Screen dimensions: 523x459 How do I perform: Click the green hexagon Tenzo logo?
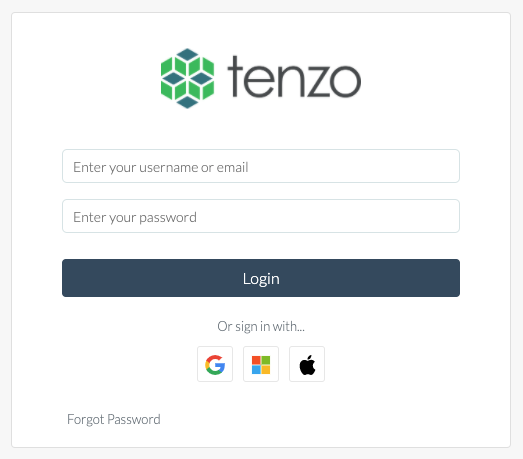187,78
